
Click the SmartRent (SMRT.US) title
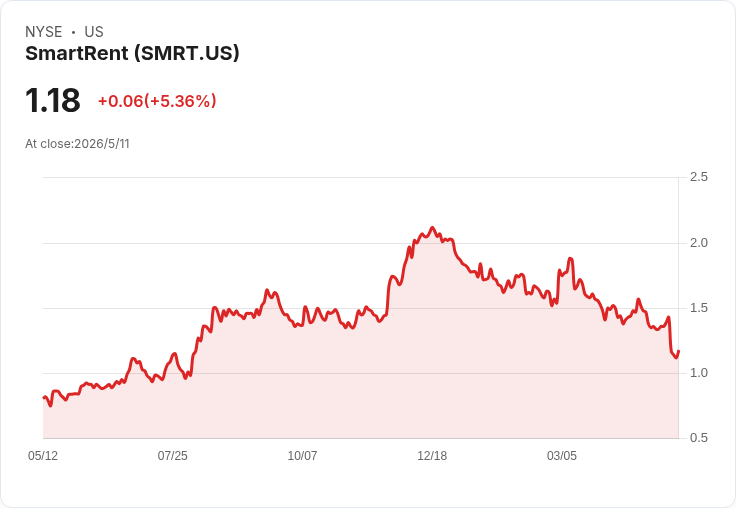tap(132, 54)
